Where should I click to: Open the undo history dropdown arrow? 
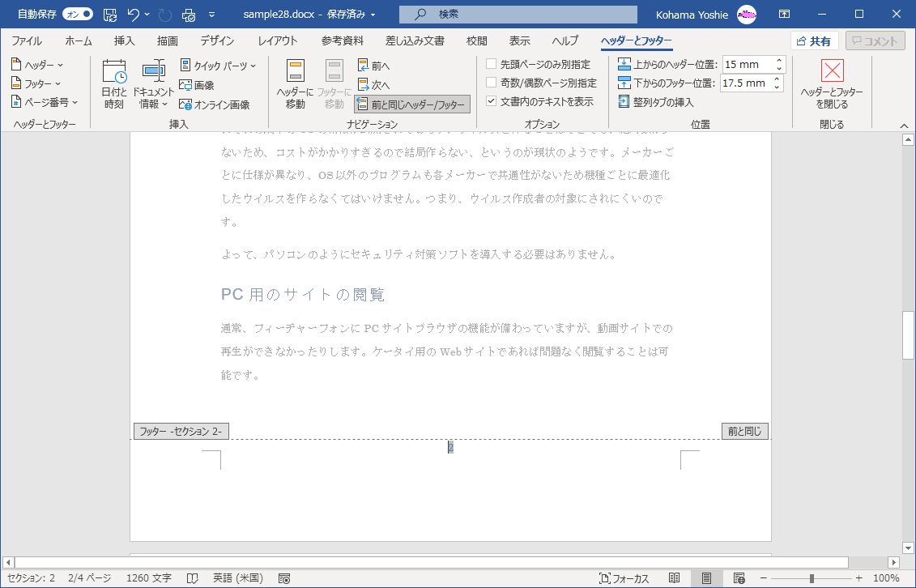[147, 15]
